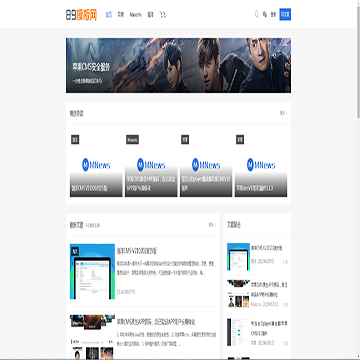Viewport: 360px width, 360px height.
Task: Click the blue button in header
Action: [285, 15]
